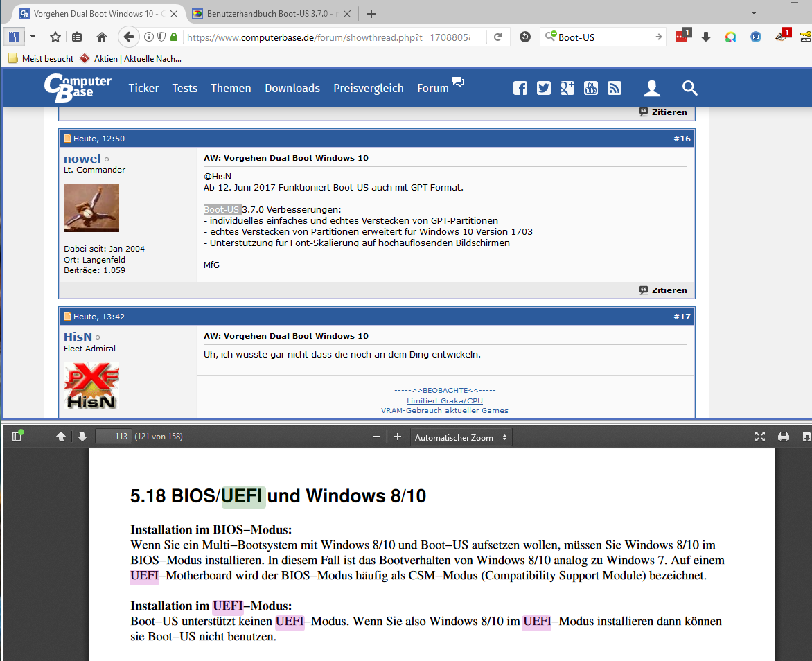
Task: Open the site search magnifier
Action: click(x=689, y=88)
